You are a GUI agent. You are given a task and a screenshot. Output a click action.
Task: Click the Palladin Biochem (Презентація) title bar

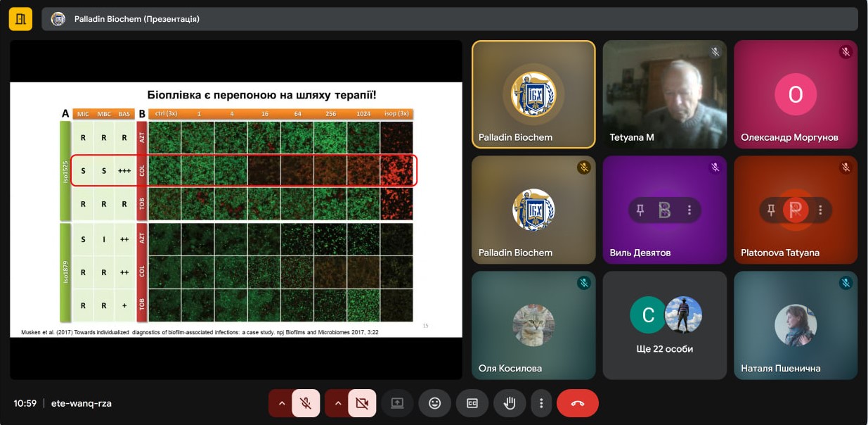(x=450, y=19)
